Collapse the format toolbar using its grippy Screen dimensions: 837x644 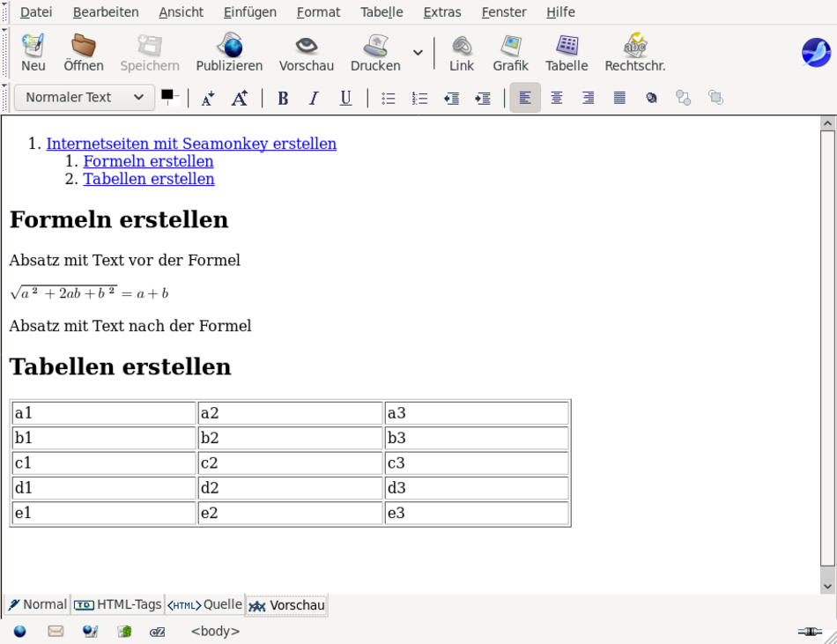tap(4, 98)
